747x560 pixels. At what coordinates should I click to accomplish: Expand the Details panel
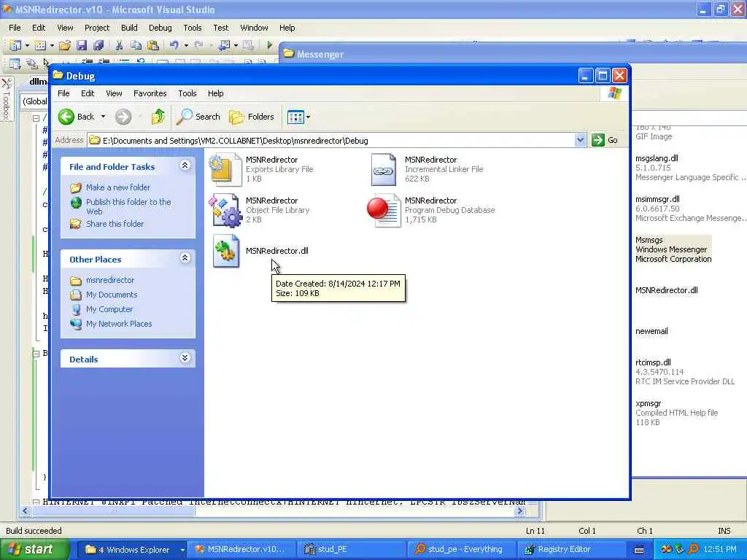pos(185,357)
